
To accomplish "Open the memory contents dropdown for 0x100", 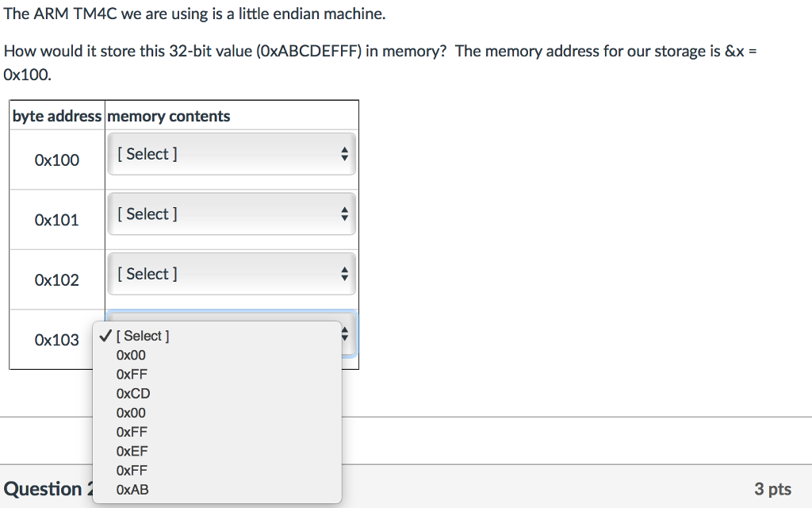I will [231, 154].
